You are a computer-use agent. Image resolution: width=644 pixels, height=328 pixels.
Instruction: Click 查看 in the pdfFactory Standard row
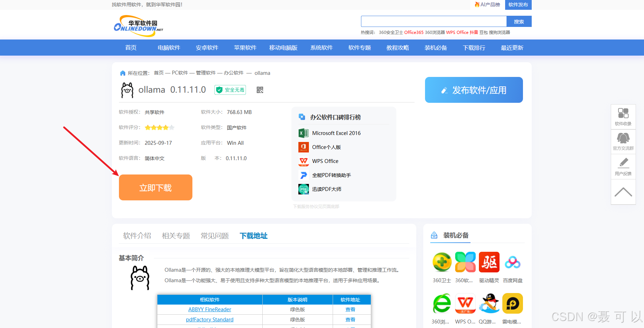click(x=350, y=320)
